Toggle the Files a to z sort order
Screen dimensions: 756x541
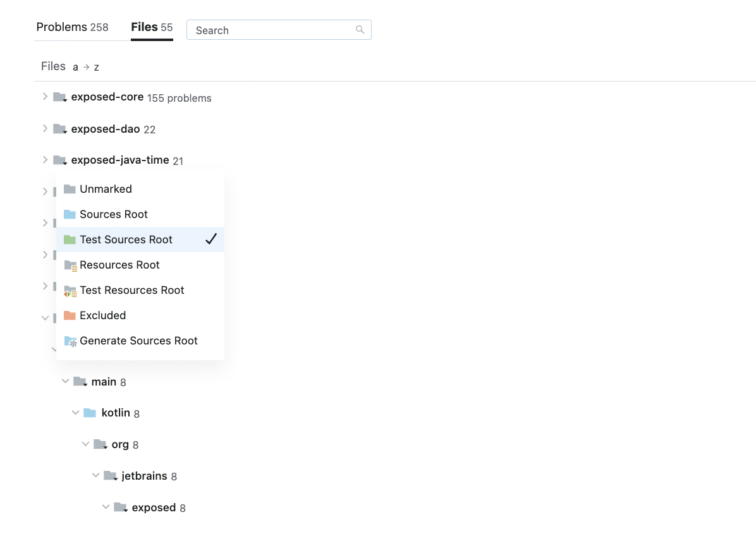(x=86, y=67)
